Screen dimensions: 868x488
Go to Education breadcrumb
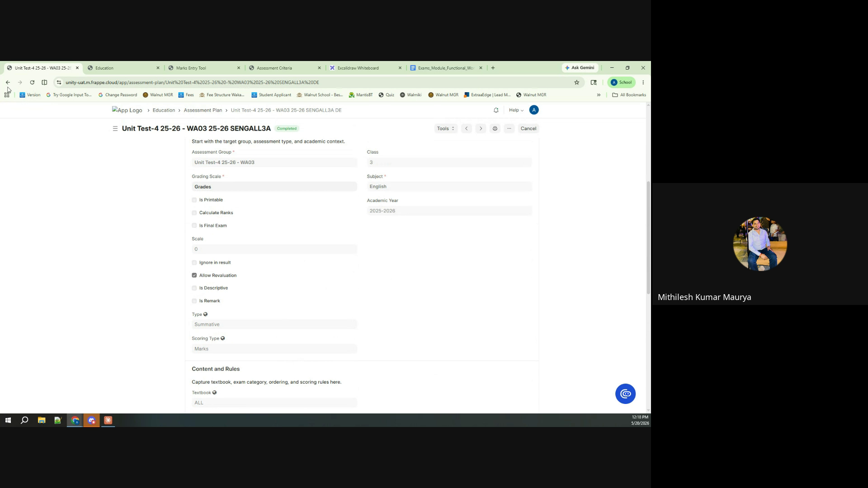click(164, 110)
